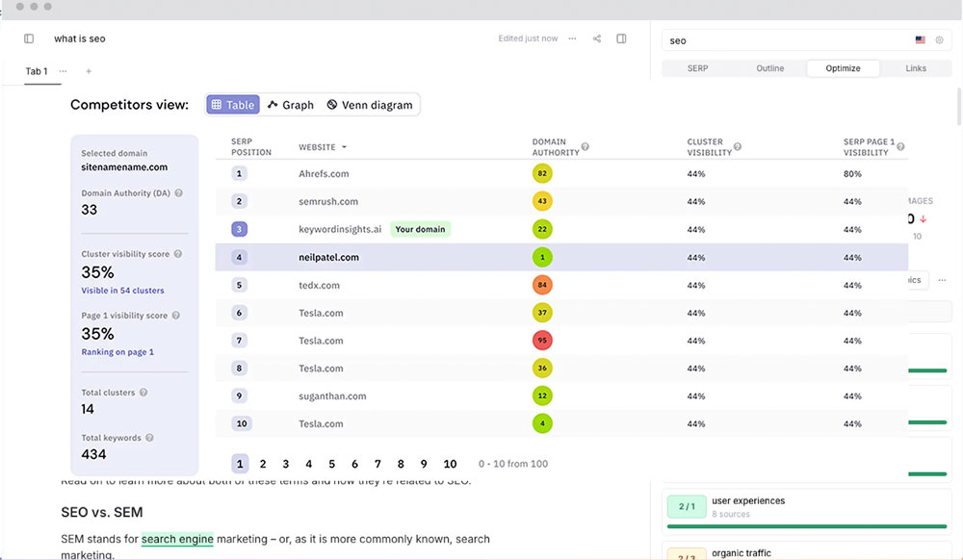Click Ranking on page 1 link
Screen dimensions: 963x560
[x=117, y=352]
